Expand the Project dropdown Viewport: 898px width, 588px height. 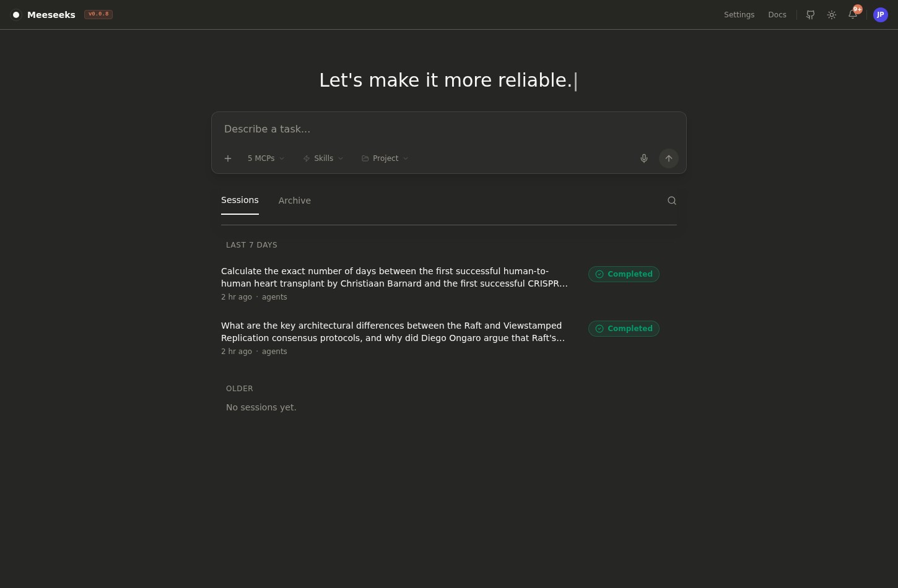point(384,158)
